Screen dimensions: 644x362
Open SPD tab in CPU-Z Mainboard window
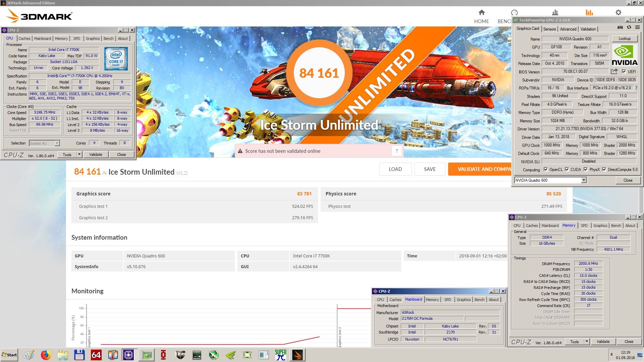(x=447, y=300)
